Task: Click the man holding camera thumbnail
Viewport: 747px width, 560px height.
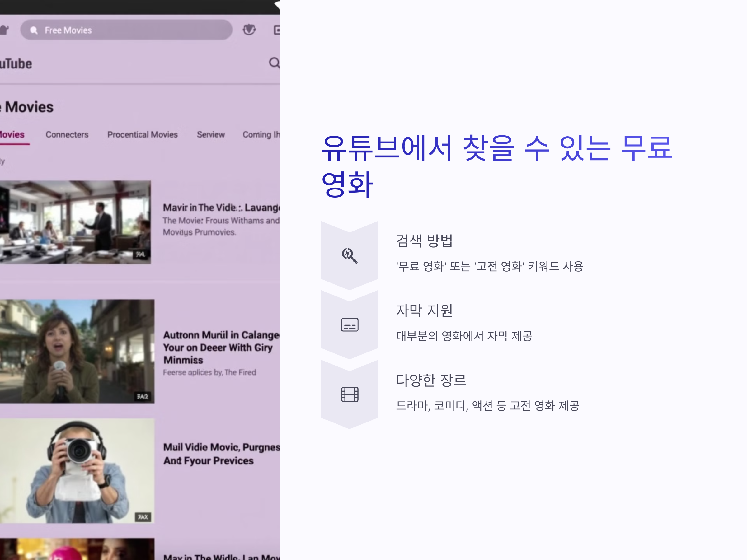Action: pyautogui.click(x=77, y=470)
